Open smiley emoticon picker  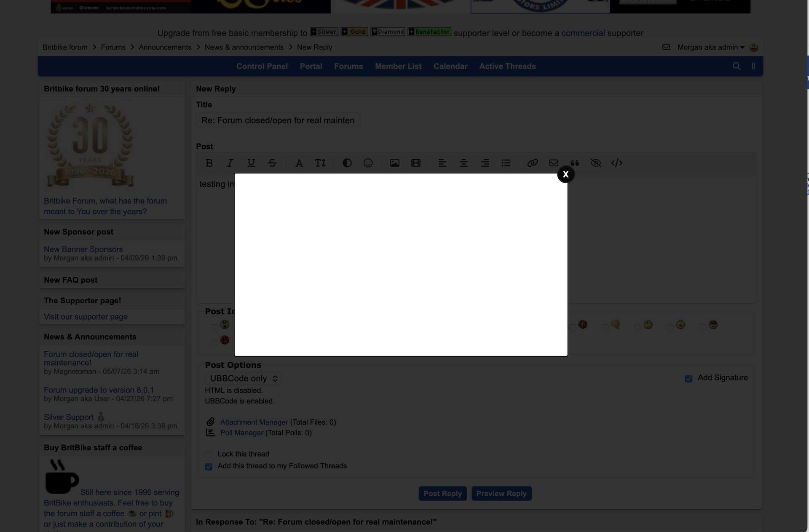point(368,163)
